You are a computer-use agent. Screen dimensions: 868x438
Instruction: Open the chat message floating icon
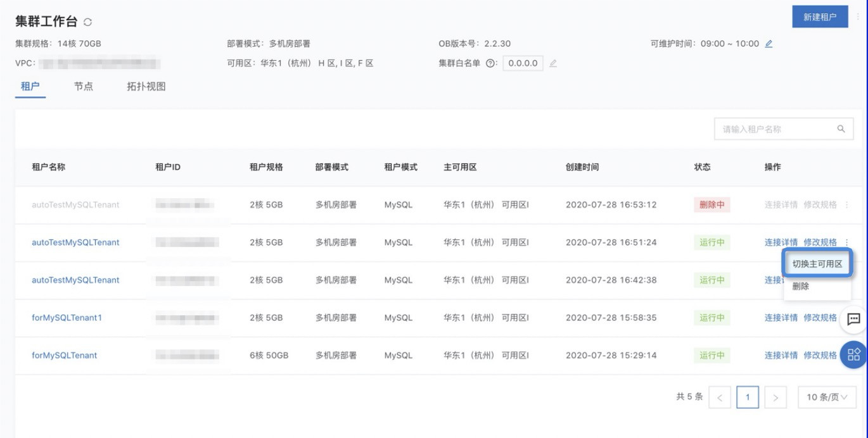point(853,319)
